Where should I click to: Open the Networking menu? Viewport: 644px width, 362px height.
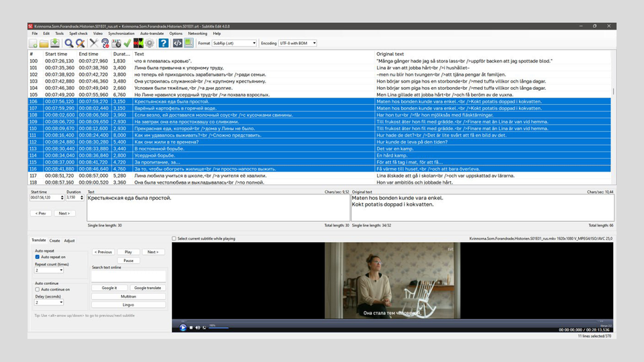tap(197, 34)
